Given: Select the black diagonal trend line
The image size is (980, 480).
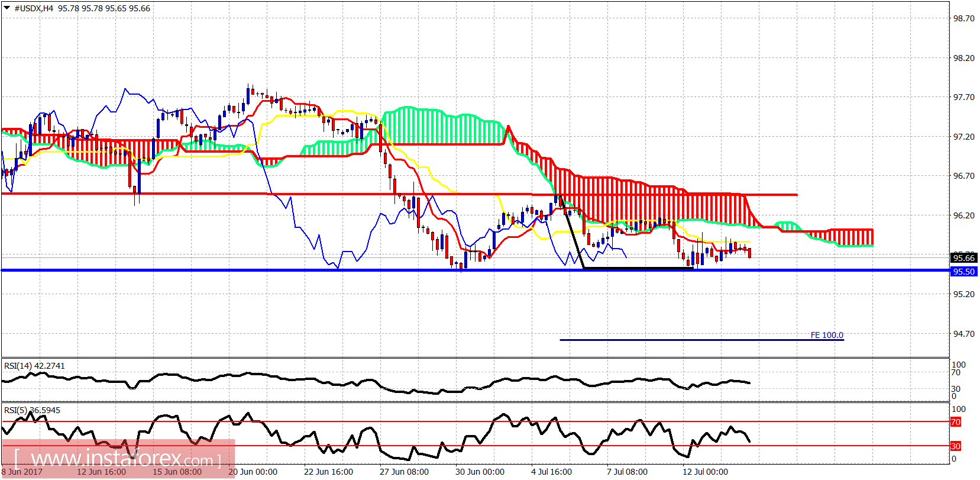Looking at the screenshot, I should pos(574,240).
